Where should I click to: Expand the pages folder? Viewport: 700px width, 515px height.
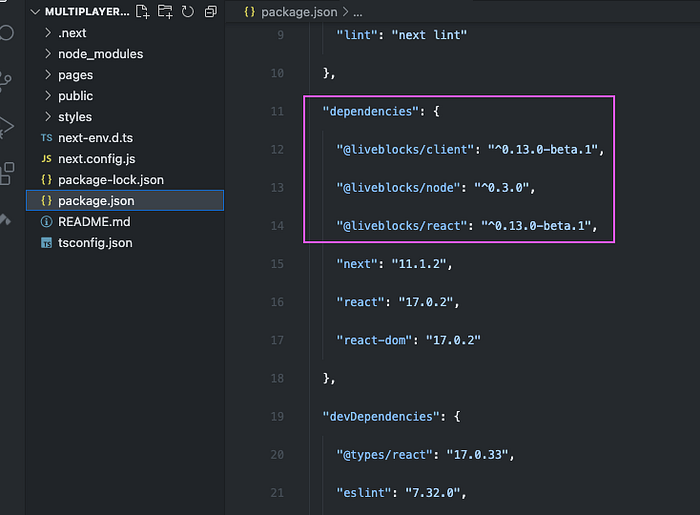75,75
